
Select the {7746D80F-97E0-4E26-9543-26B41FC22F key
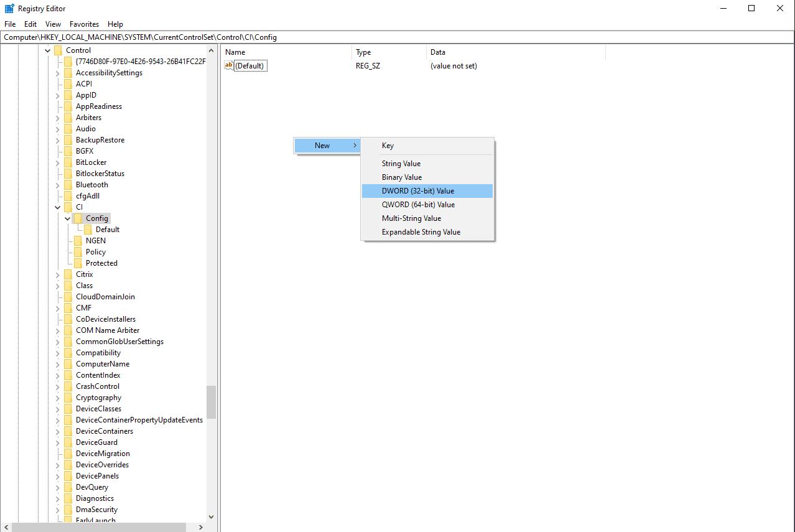click(x=141, y=62)
